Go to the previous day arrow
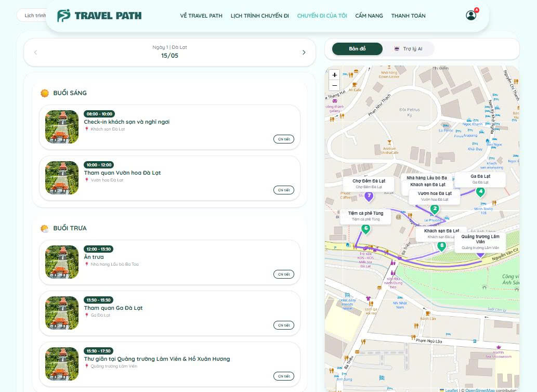The width and height of the screenshot is (537, 392). [x=35, y=53]
